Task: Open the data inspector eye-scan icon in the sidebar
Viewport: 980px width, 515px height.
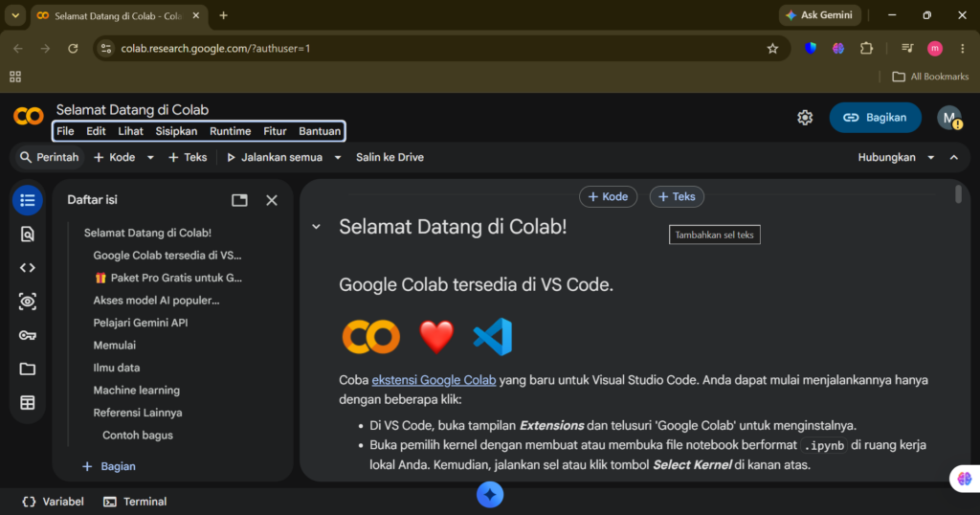Action: point(28,302)
